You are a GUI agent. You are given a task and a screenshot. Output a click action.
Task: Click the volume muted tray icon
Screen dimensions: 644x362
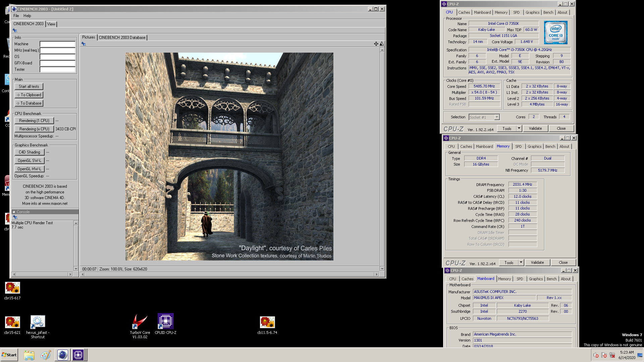pos(596,355)
